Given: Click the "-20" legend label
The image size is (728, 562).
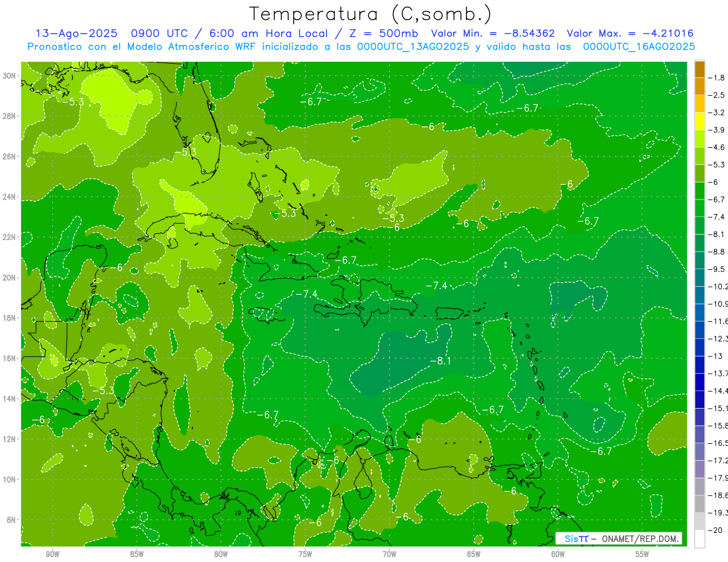Looking at the screenshot, I should (715, 530).
